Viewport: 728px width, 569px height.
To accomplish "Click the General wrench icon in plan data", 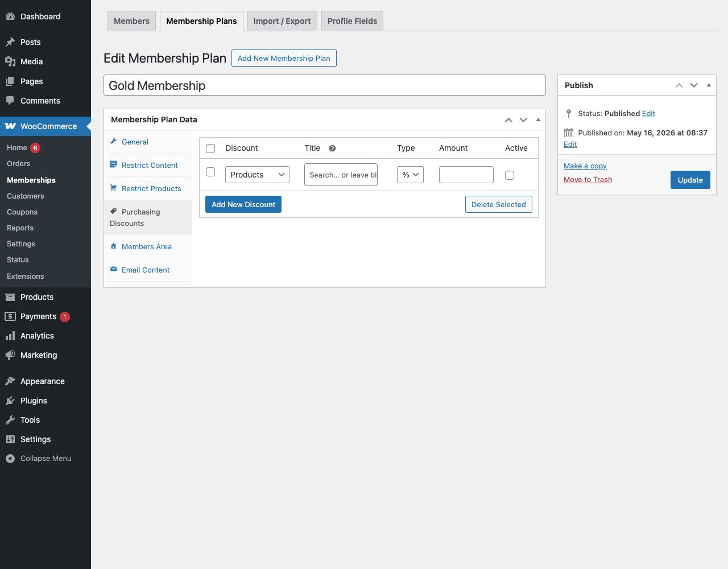I will click(113, 141).
